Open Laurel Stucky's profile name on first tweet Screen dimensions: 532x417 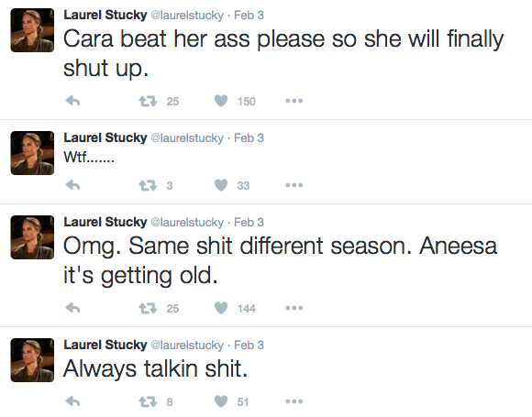(105, 15)
